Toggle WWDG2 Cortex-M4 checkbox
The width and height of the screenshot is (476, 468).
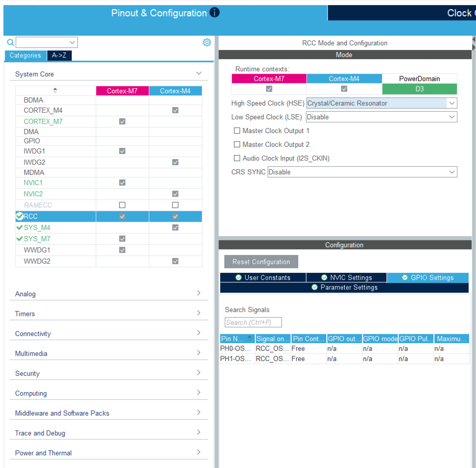click(x=175, y=261)
